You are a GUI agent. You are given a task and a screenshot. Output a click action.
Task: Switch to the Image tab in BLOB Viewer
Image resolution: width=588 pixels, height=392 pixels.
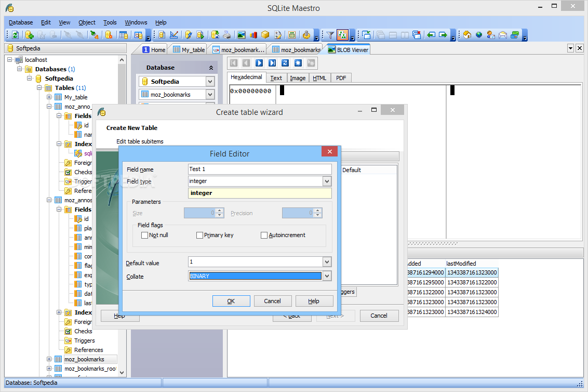coord(297,78)
